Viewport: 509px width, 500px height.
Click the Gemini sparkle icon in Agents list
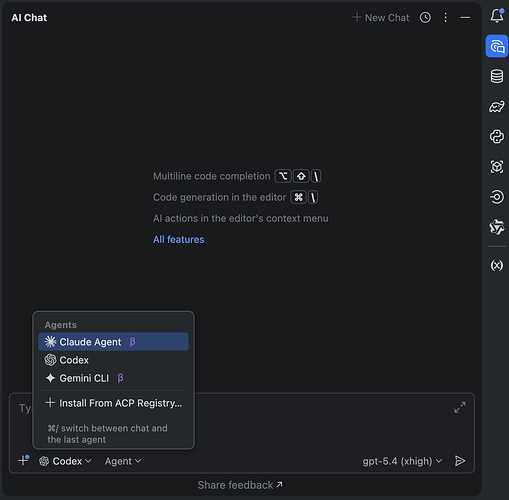pyautogui.click(x=50, y=378)
